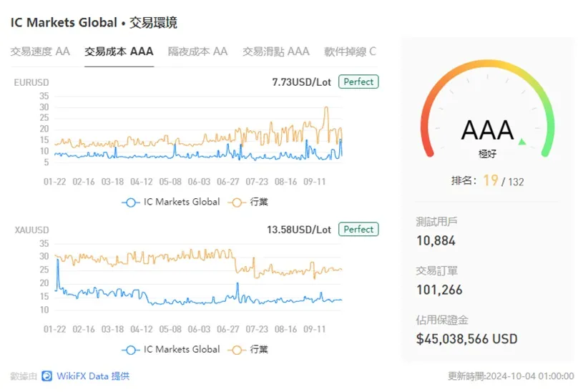The image size is (583, 392).
Task: Click the 7.73USD/Lot cost value
Action: coord(302,82)
